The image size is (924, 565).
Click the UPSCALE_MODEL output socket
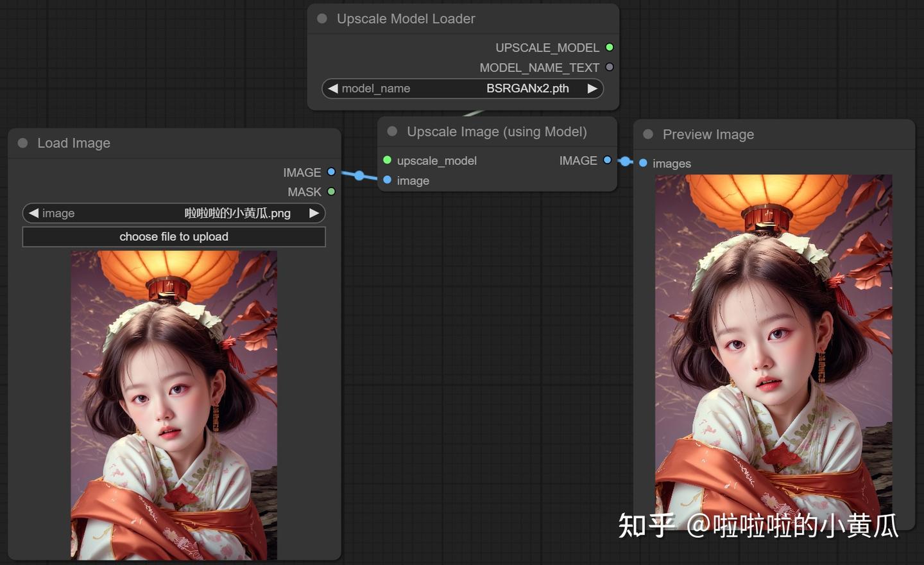[610, 47]
